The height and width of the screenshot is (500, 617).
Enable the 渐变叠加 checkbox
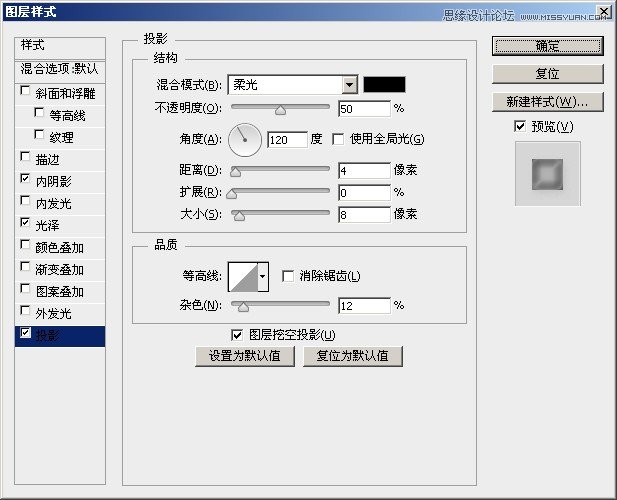coord(25,267)
